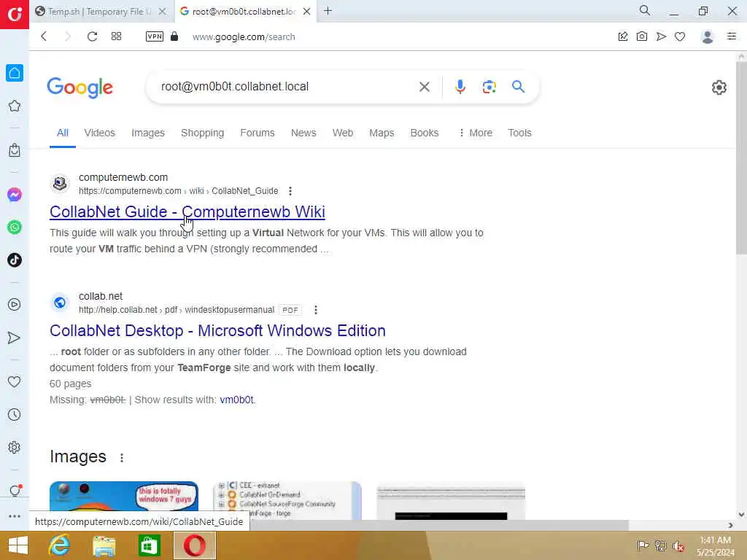
Task: Select the Shopping results tab
Action: (x=203, y=133)
